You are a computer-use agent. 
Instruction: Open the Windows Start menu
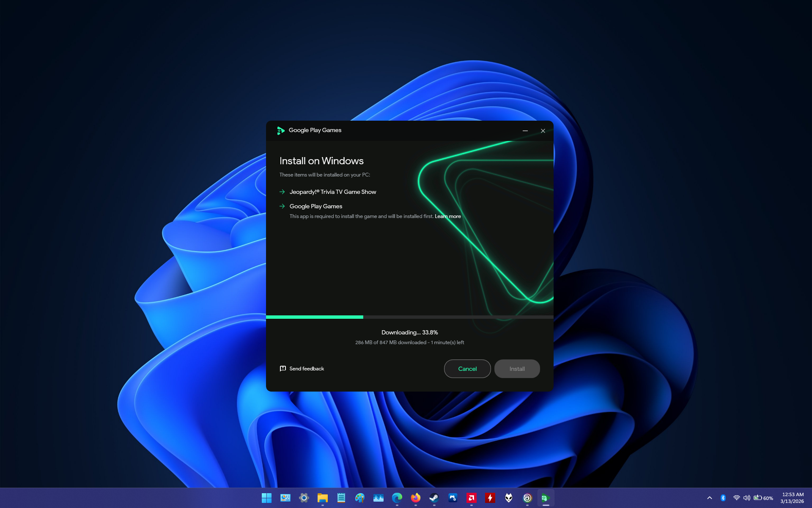(266, 498)
